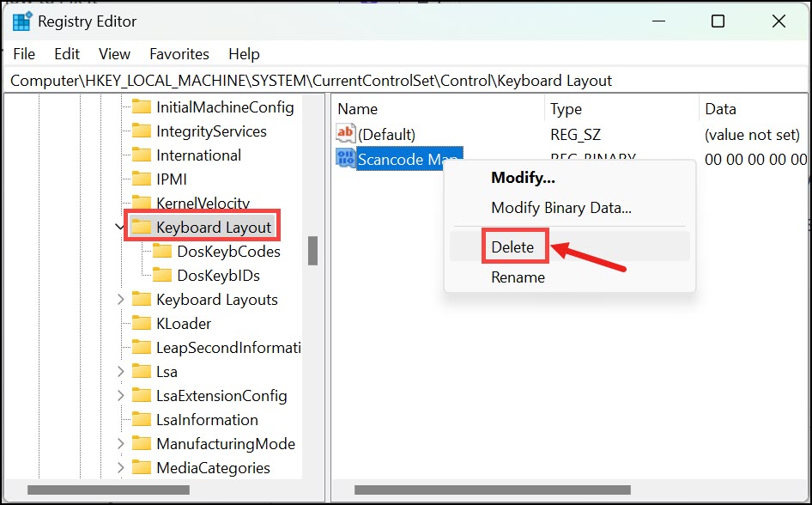Click the DosKeybCodes folder icon
The height and width of the screenshot is (505, 812).
pos(162,251)
